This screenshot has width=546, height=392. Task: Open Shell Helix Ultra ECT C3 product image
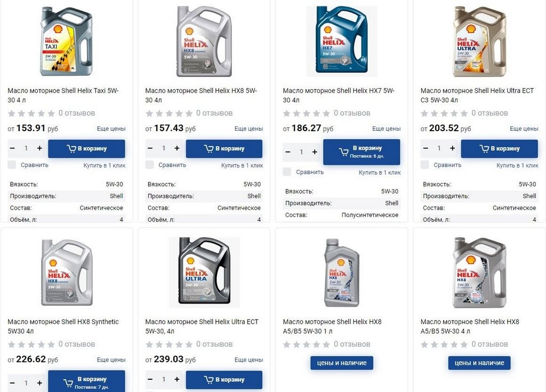tap(479, 42)
